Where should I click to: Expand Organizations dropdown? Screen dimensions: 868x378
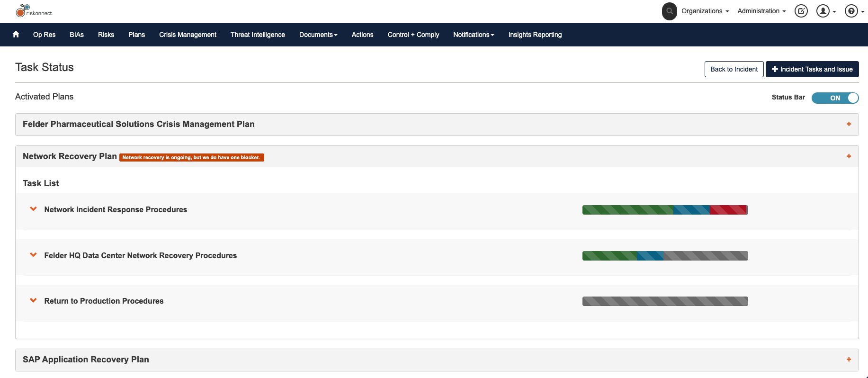click(x=705, y=11)
